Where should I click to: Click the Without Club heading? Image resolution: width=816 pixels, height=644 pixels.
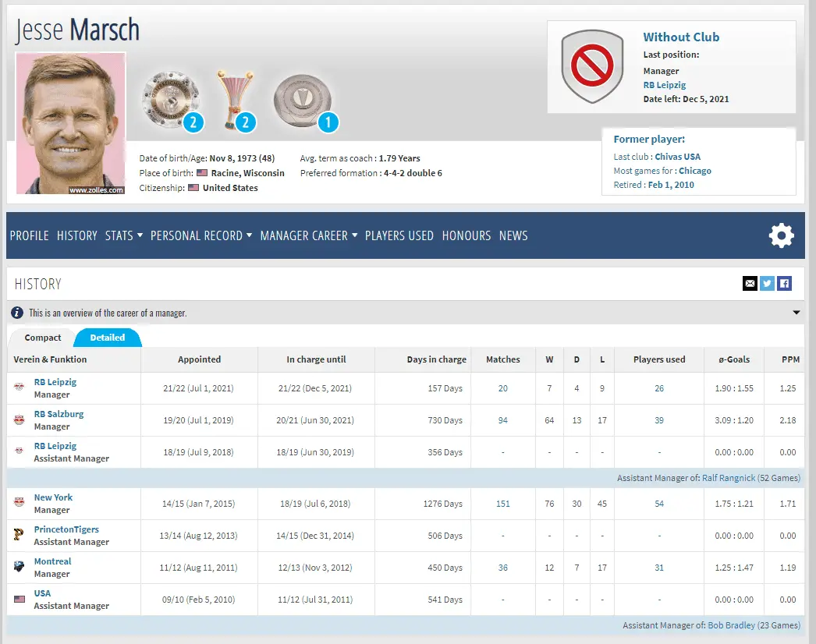click(681, 37)
